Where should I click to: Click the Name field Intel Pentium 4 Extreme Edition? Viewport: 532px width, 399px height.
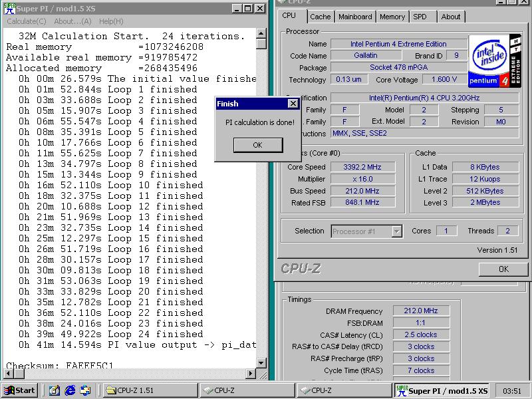pyautogui.click(x=398, y=44)
